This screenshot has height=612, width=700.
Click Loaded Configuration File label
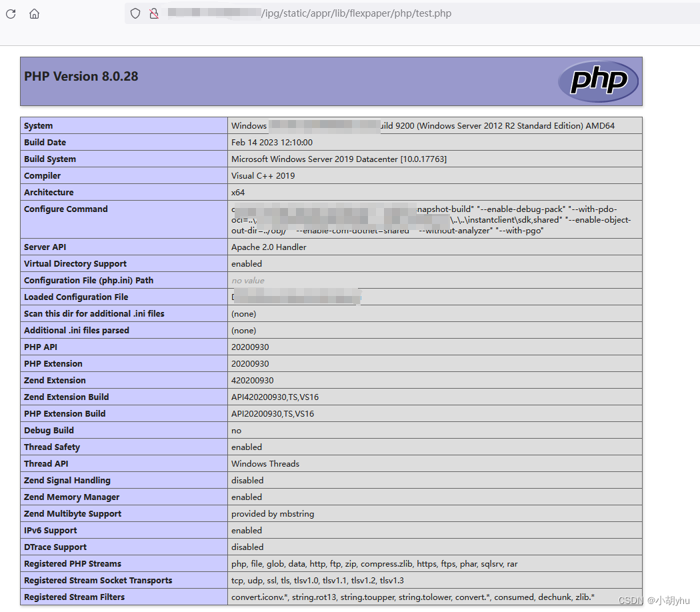pyautogui.click(x=76, y=297)
